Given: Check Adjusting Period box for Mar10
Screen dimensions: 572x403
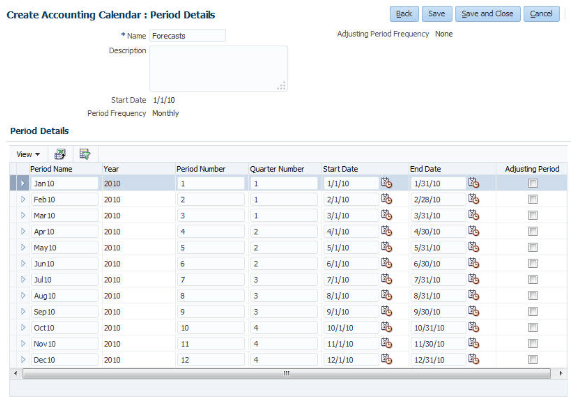Looking at the screenshot, I should coord(533,215).
